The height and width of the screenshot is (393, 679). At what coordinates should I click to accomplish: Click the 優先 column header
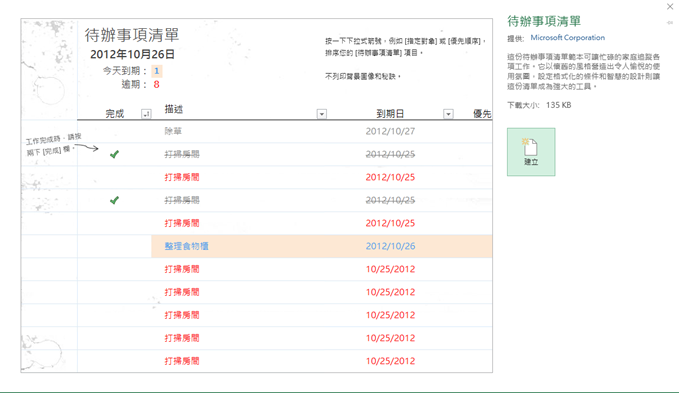[x=482, y=114]
